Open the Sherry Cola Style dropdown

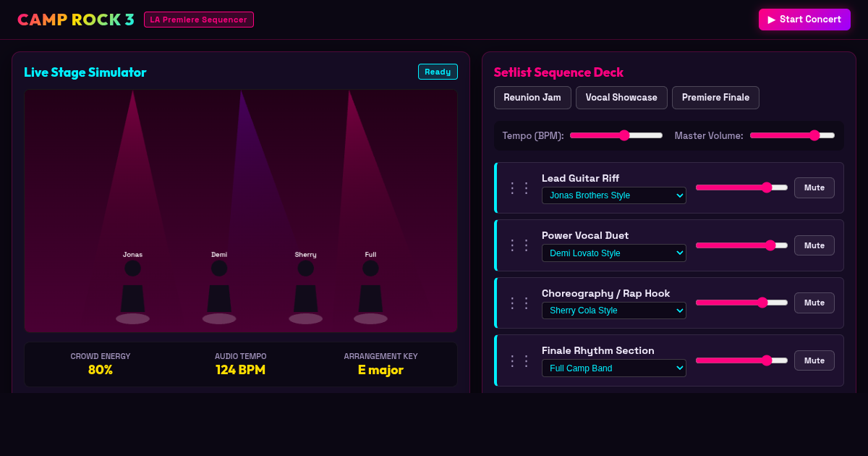pyautogui.click(x=614, y=311)
